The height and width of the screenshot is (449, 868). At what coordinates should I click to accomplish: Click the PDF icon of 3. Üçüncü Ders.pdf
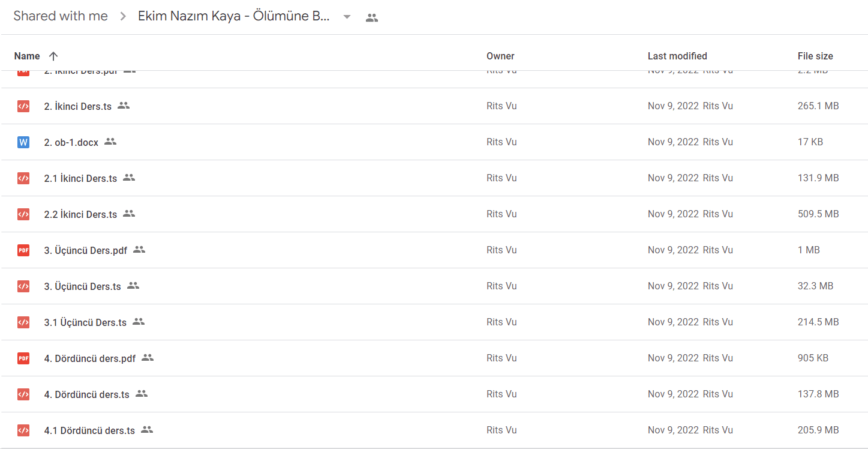point(23,250)
